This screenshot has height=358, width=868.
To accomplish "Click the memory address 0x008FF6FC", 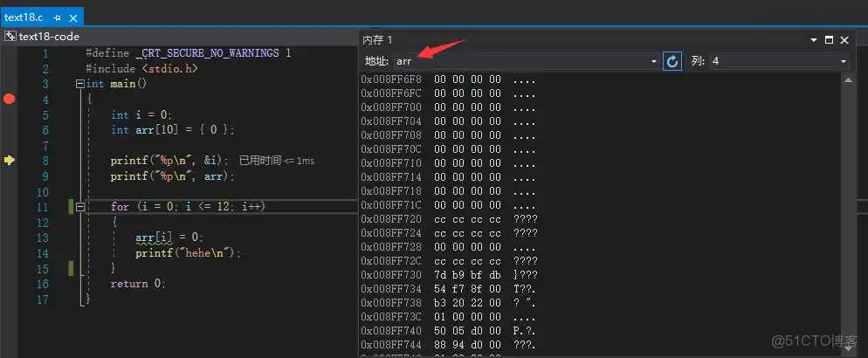I will point(391,93).
